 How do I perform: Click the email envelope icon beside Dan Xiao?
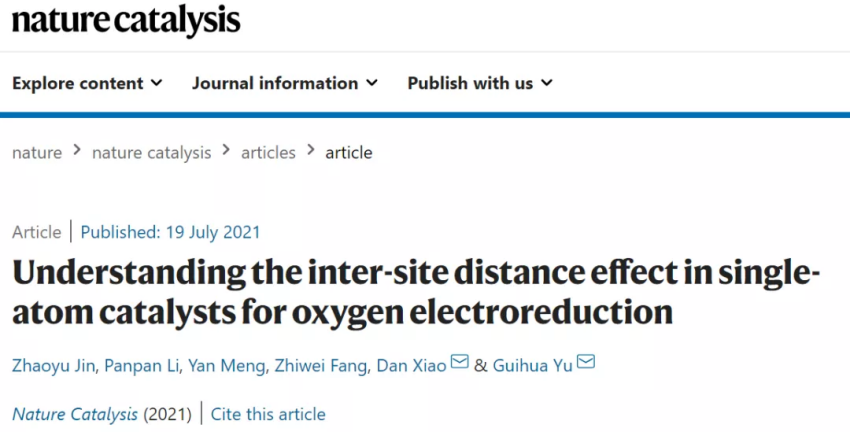[x=460, y=361]
